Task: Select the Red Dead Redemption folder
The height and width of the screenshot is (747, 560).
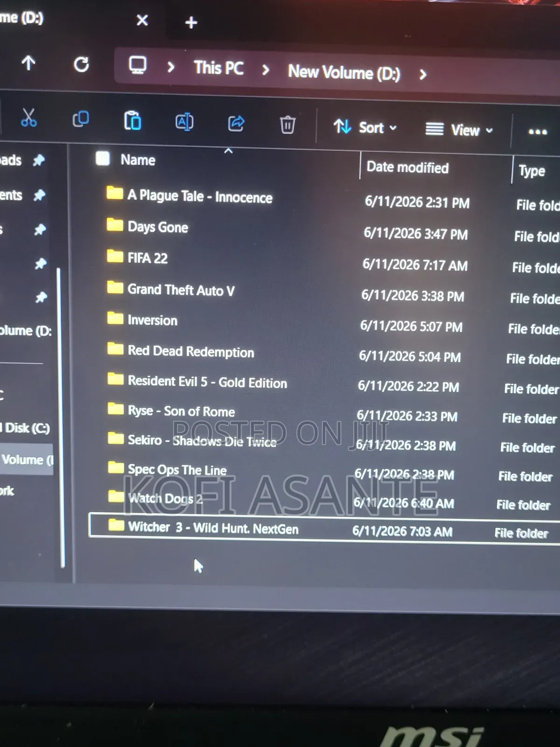Action: click(191, 352)
